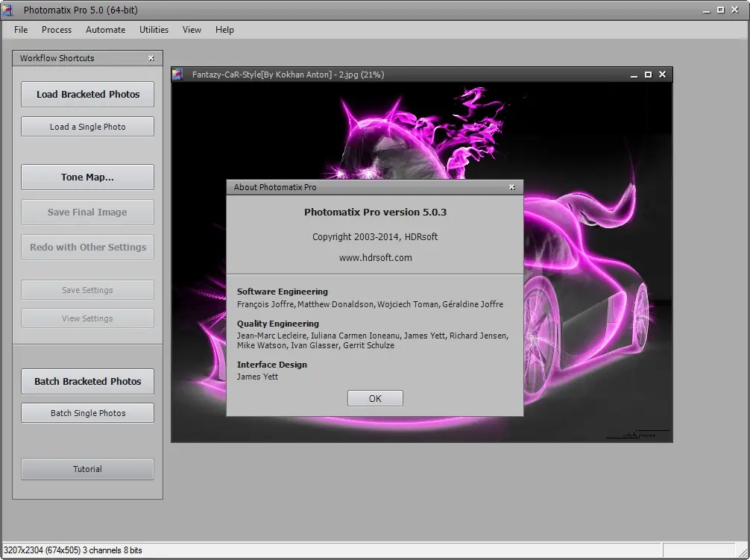Open the Process menu
Image resolution: width=750 pixels, height=560 pixels.
click(57, 30)
